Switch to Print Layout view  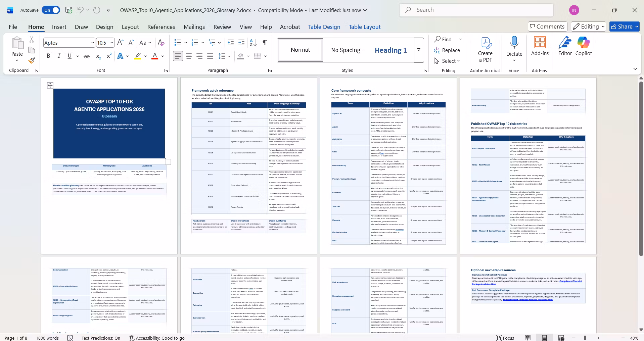[544, 338]
